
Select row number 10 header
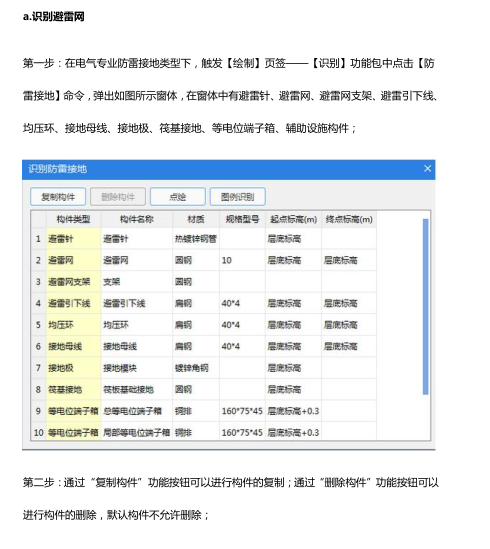(39, 432)
